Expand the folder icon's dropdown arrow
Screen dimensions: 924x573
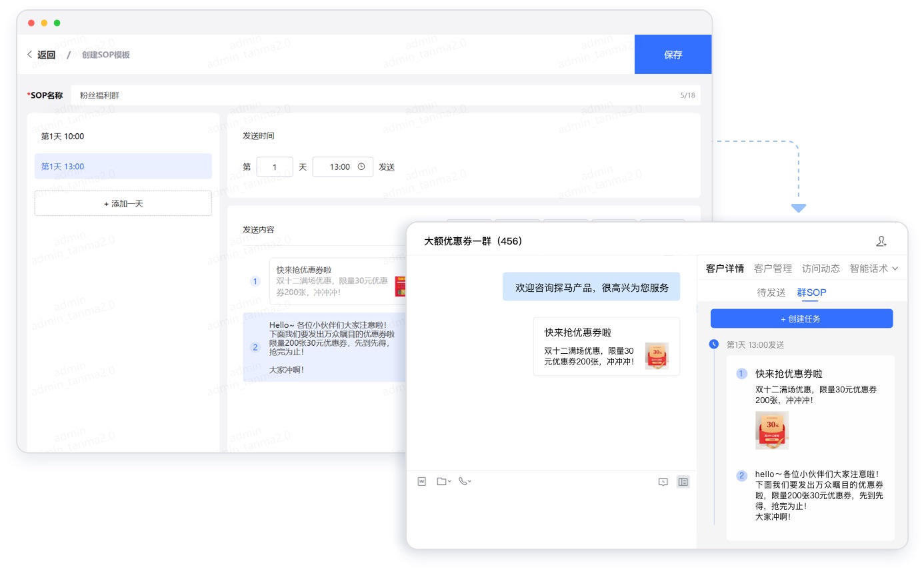[451, 481]
